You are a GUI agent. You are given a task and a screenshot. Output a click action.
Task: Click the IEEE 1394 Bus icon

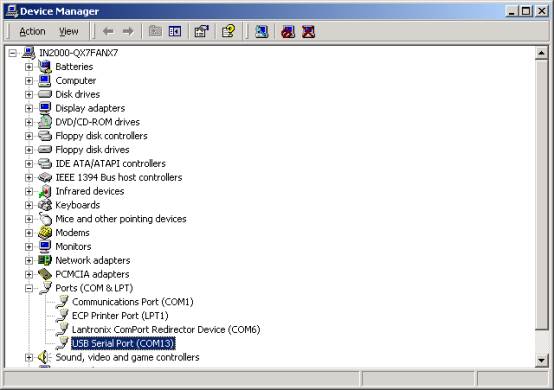pyautogui.click(x=45, y=177)
